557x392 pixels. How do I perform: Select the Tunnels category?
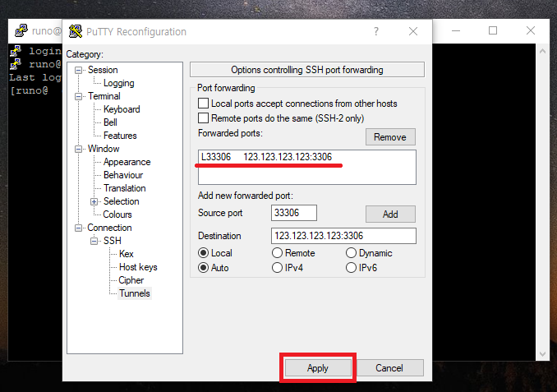tap(135, 293)
